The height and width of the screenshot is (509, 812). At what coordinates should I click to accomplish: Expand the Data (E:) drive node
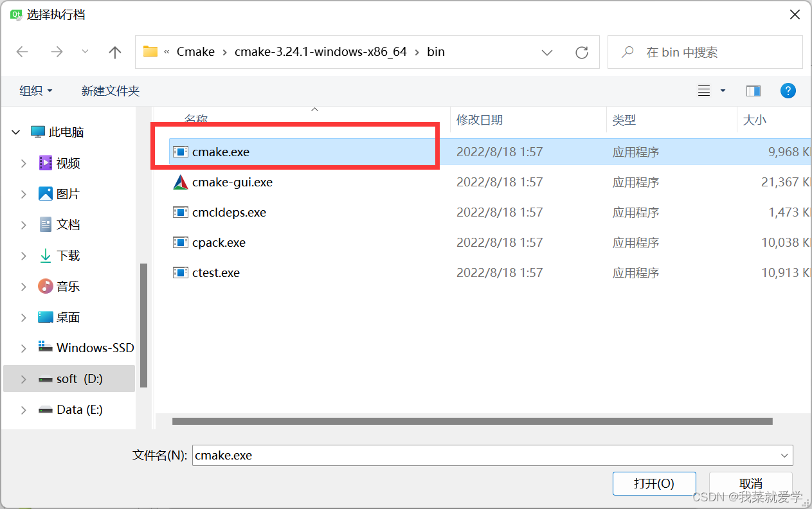pyautogui.click(x=24, y=410)
